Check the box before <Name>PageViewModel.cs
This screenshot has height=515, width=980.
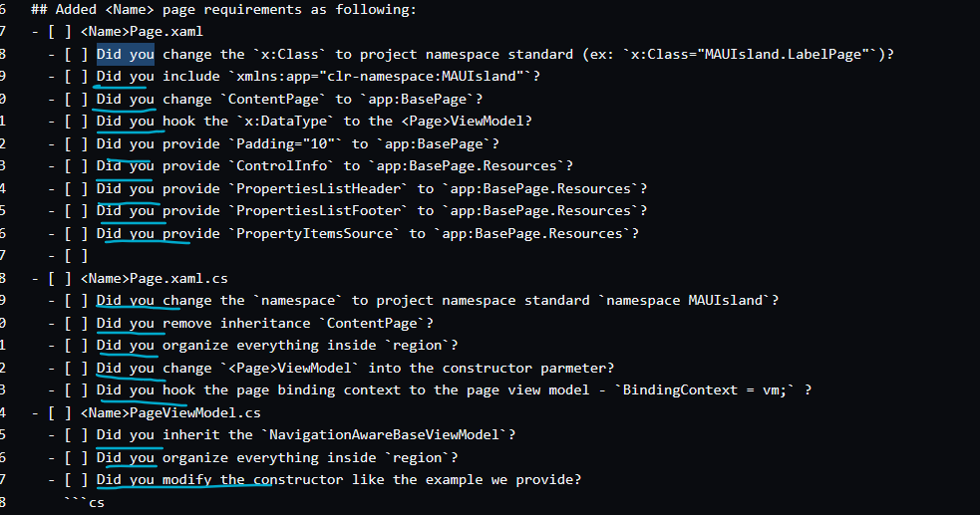60,413
